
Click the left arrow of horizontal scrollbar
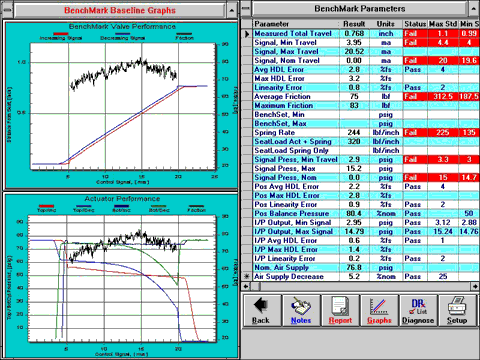click(246, 286)
